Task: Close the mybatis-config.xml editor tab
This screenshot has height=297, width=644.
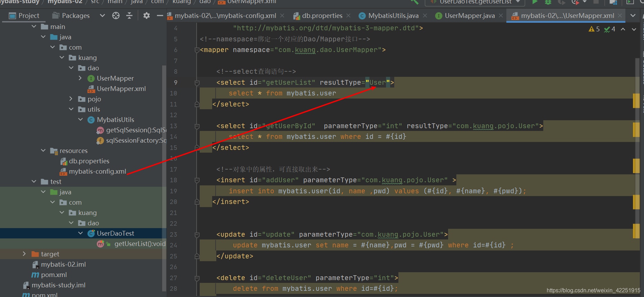Action: click(x=282, y=16)
